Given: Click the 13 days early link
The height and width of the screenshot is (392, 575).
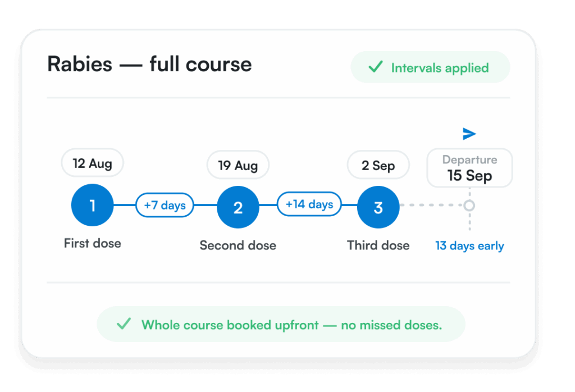Looking at the screenshot, I should pyautogui.click(x=469, y=245).
